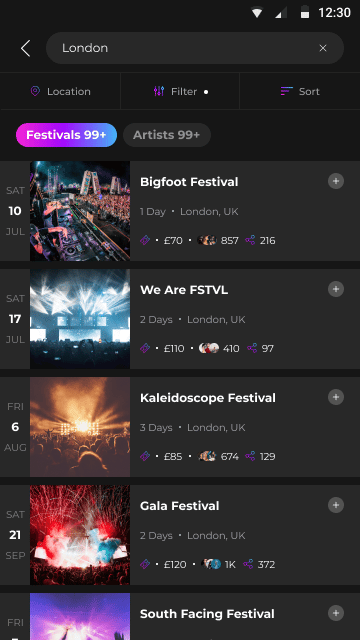
Task: Add Bigfoot Festival with plus button
Action: click(x=336, y=181)
